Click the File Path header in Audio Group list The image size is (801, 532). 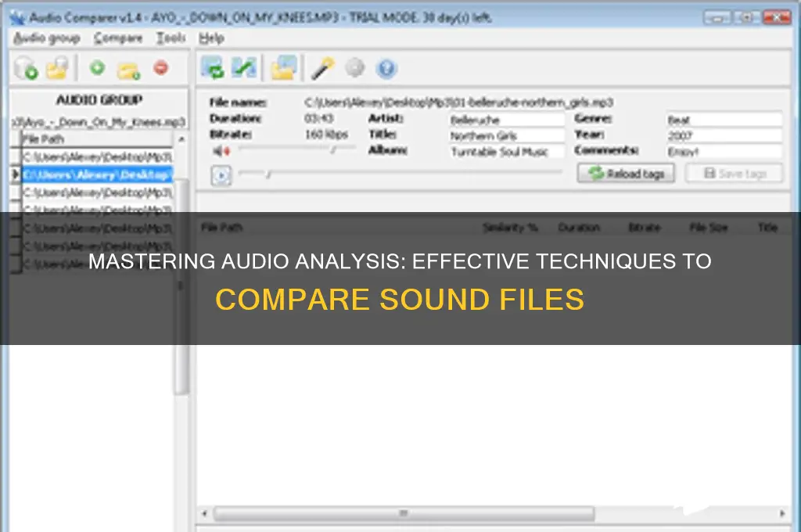97,139
